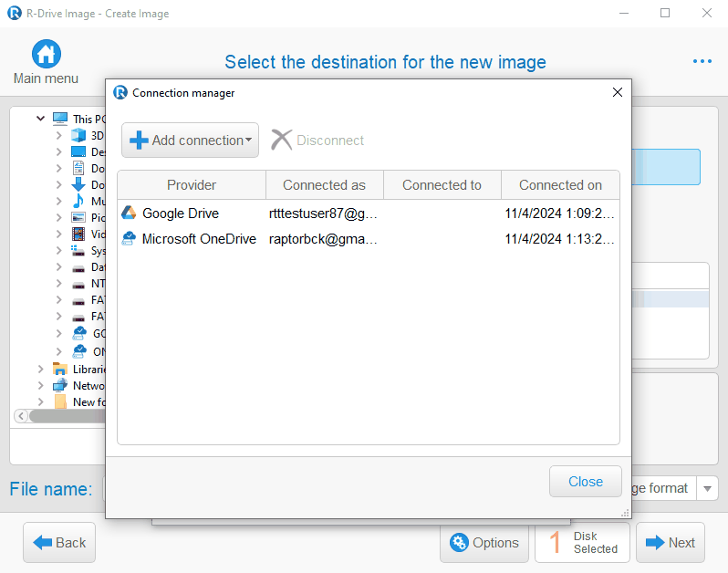Sort by Connected to column header
Screen dimensions: 728x573
coord(442,185)
